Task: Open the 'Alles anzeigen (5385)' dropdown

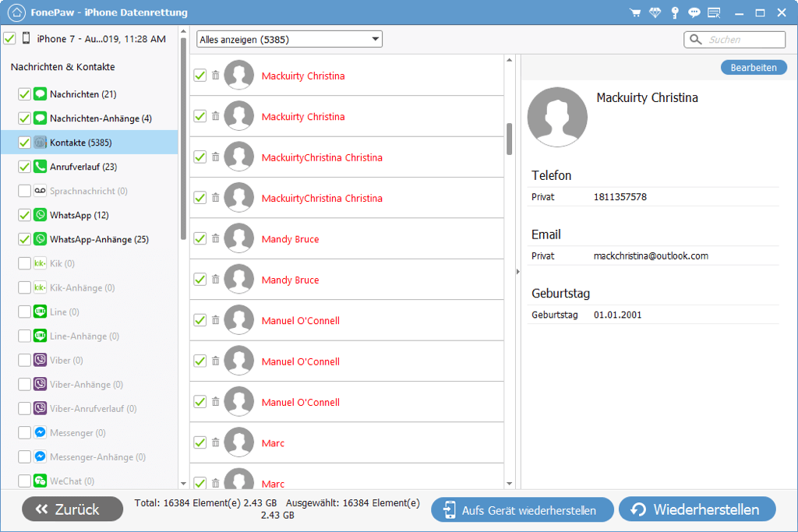Action: point(289,39)
